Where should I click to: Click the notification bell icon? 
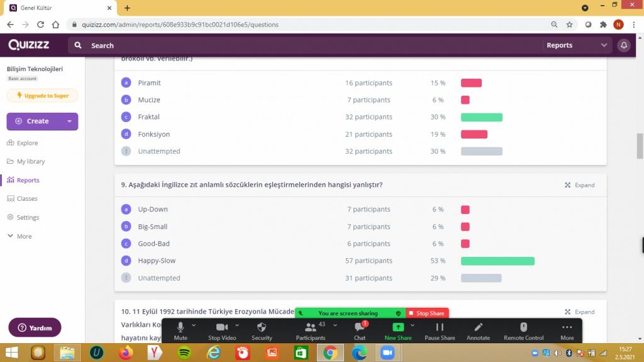[x=624, y=45]
